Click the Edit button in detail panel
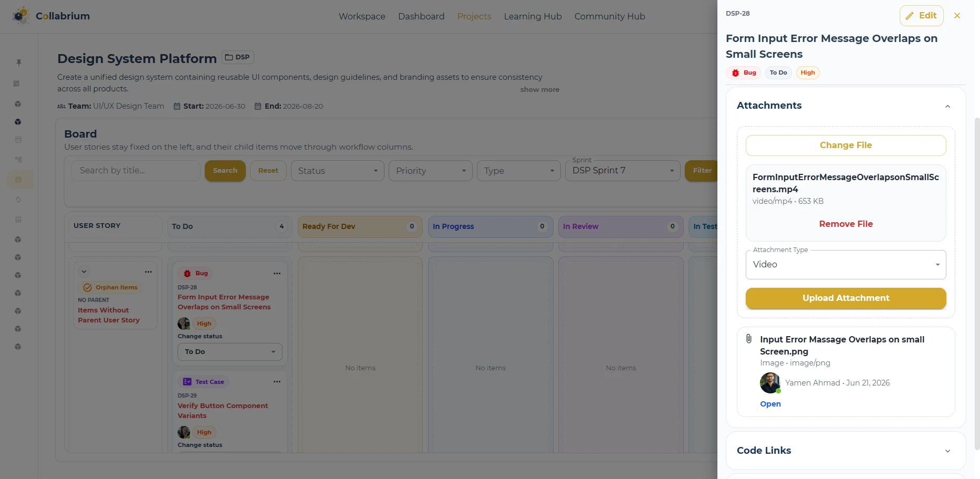The image size is (980, 479). (922, 16)
